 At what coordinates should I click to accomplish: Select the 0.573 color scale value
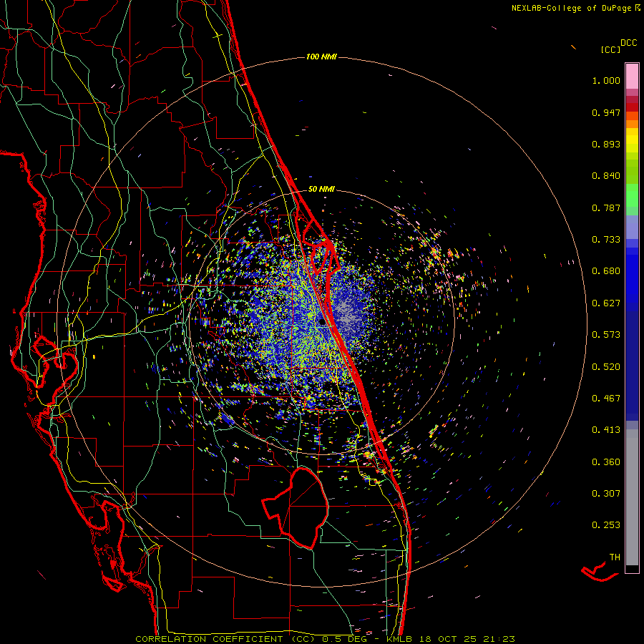point(606,335)
